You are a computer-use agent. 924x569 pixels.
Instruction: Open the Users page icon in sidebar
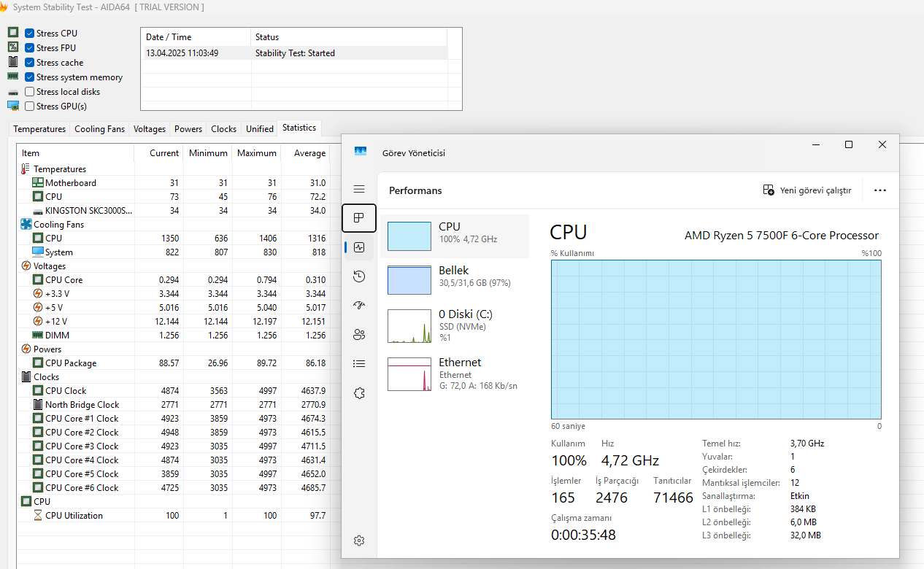[x=359, y=335]
